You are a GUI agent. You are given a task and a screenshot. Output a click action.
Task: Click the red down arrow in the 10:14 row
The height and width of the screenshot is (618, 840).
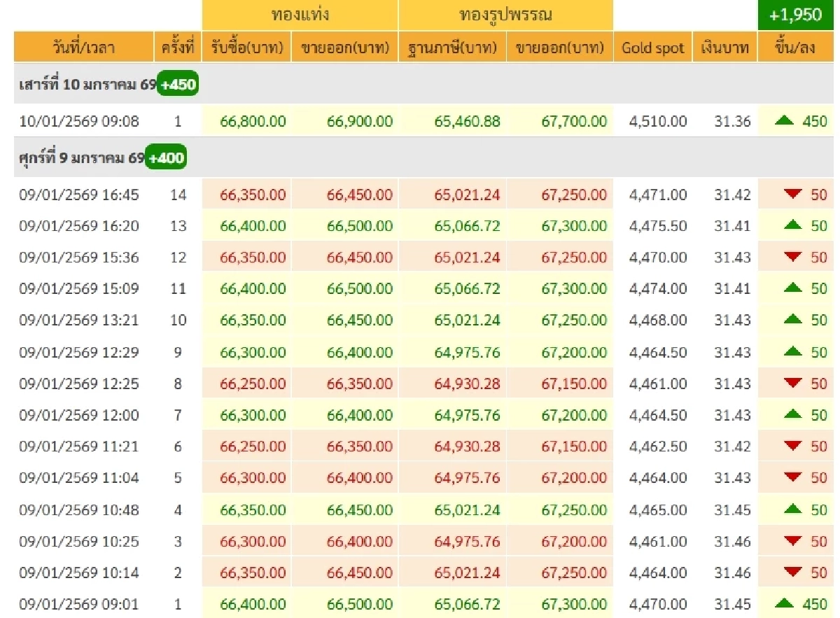793,573
